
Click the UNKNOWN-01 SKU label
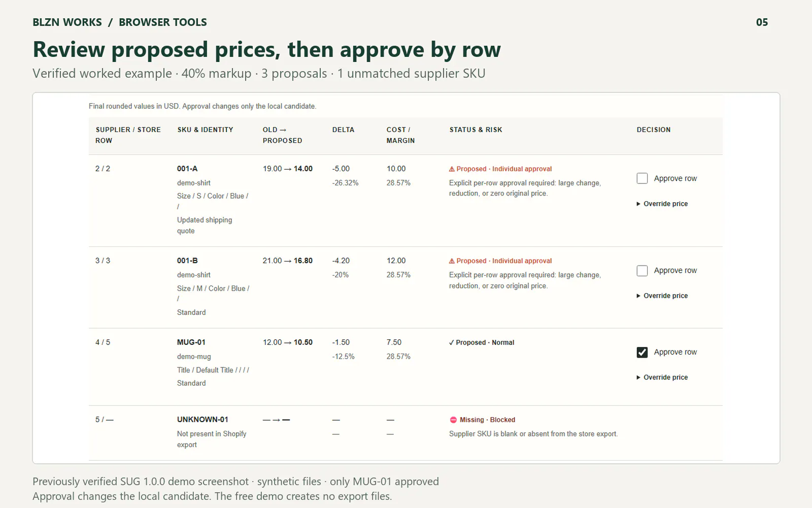(202, 420)
